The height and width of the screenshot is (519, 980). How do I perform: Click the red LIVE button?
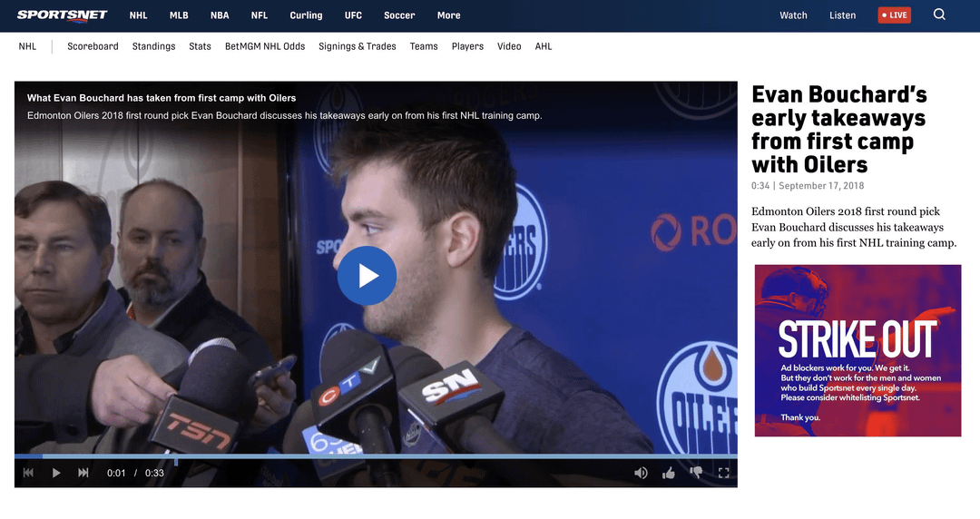tap(894, 15)
